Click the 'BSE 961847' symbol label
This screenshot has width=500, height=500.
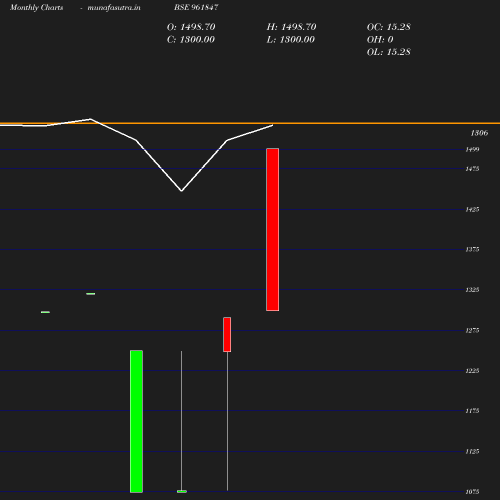point(196,7)
